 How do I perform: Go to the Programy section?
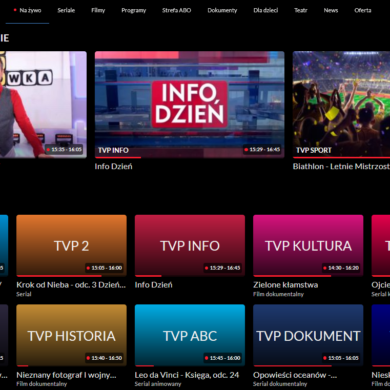pyautogui.click(x=134, y=10)
